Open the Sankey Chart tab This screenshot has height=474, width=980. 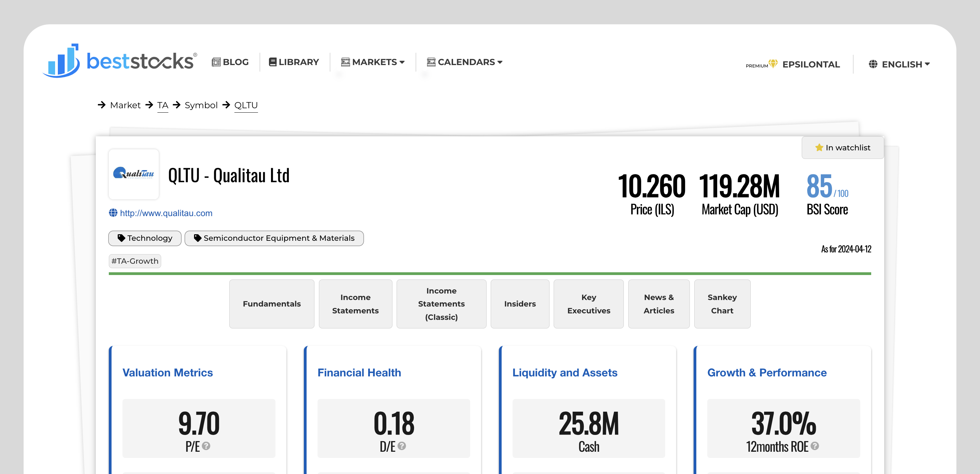click(x=722, y=304)
